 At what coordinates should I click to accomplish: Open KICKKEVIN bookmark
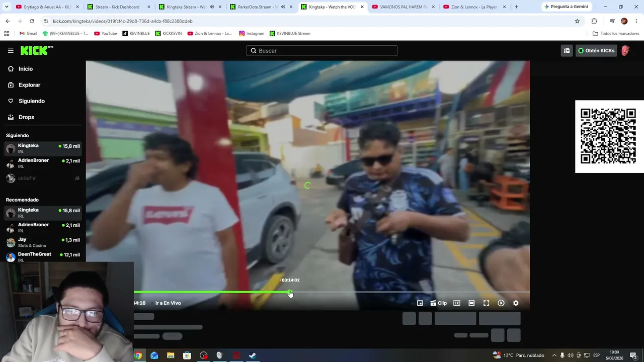(x=169, y=34)
